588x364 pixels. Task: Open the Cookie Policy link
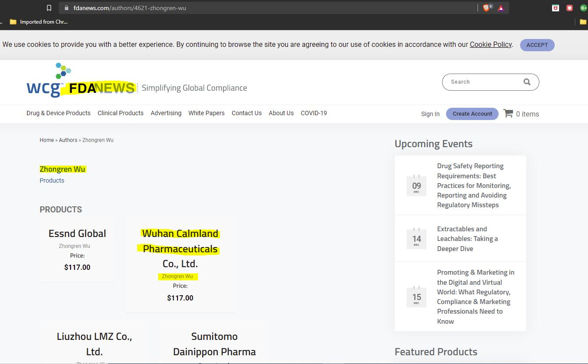pos(491,44)
